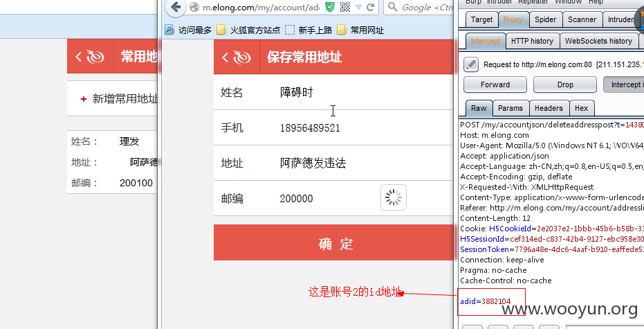
Task: Click Firefox back arrow button
Action: pyautogui.click(x=176, y=7)
